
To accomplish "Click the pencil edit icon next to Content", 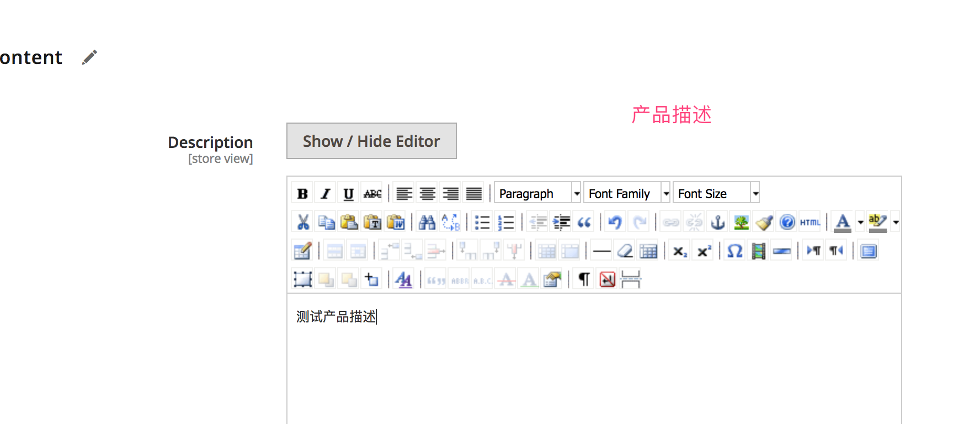I will (89, 57).
